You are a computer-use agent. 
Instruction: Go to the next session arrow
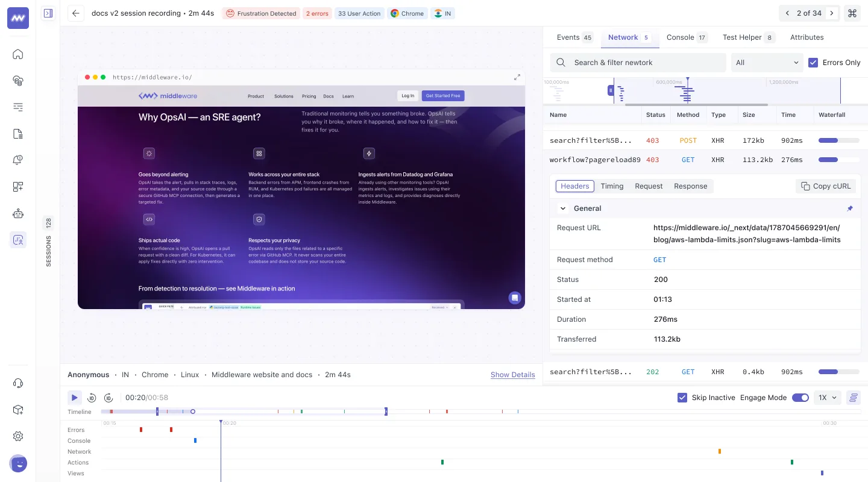coord(831,13)
